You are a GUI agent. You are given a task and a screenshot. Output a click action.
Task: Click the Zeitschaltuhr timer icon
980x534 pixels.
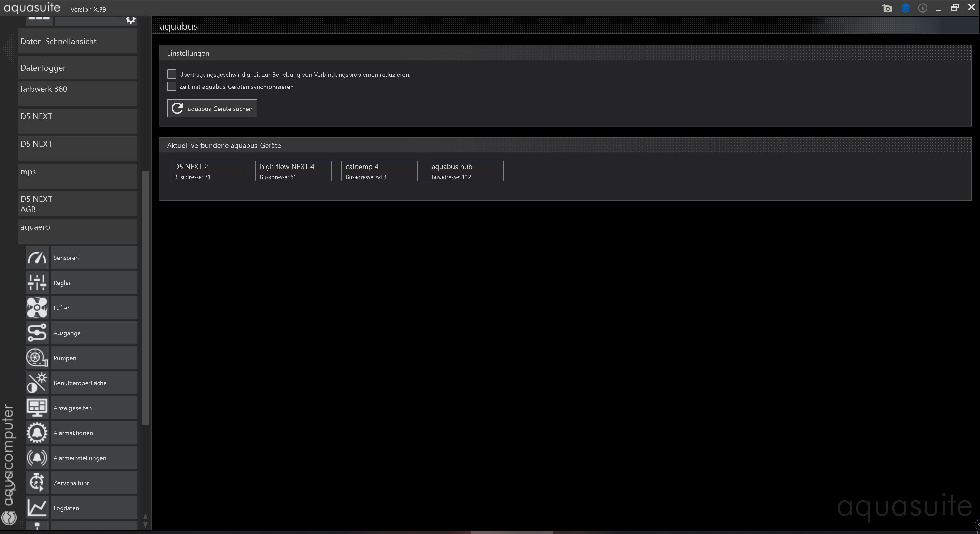(x=37, y=483)
